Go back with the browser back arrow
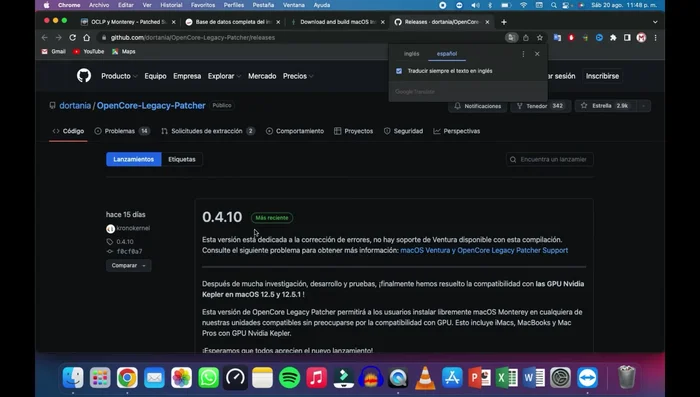Image resolution: width=700 pixels, height=397 pixels. pyautogui.click(x=44, y=38)
